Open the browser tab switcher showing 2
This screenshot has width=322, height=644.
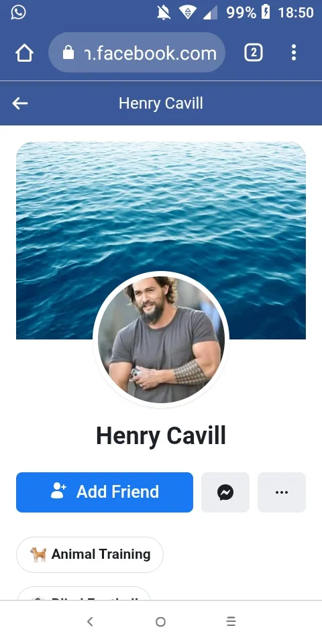tap(254, 52)
